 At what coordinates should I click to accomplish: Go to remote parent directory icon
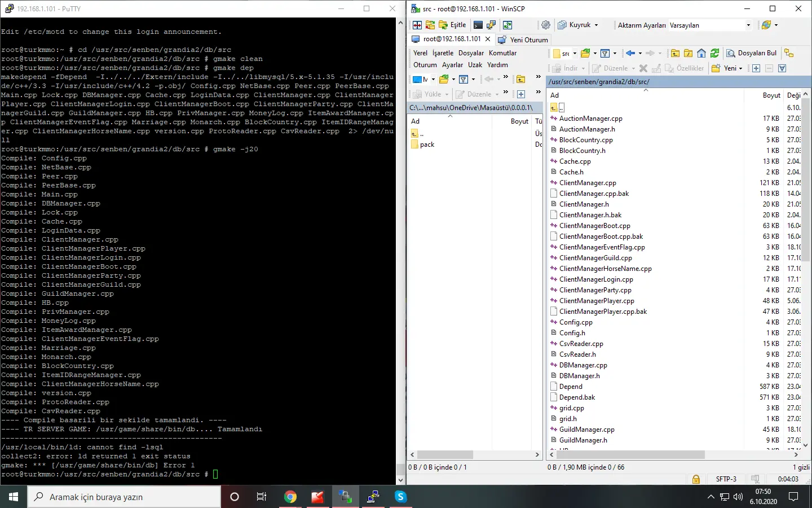pyautogui.click(x=675, y=53)
